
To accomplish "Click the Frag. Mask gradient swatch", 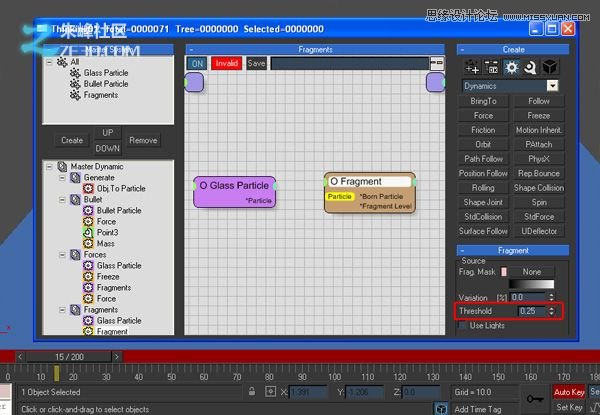I will click(532, 284).
